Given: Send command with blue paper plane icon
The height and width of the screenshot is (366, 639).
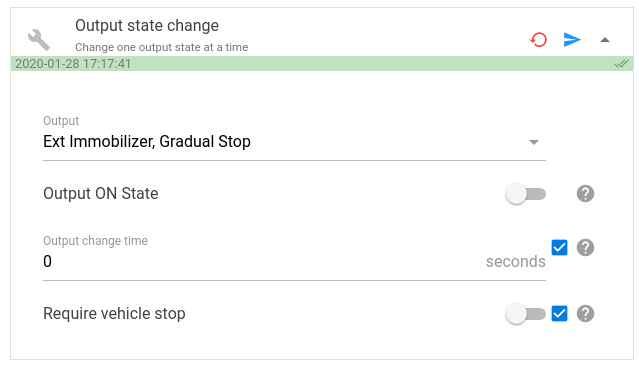Looking at the screenshot, I should (x=572, y=40).
